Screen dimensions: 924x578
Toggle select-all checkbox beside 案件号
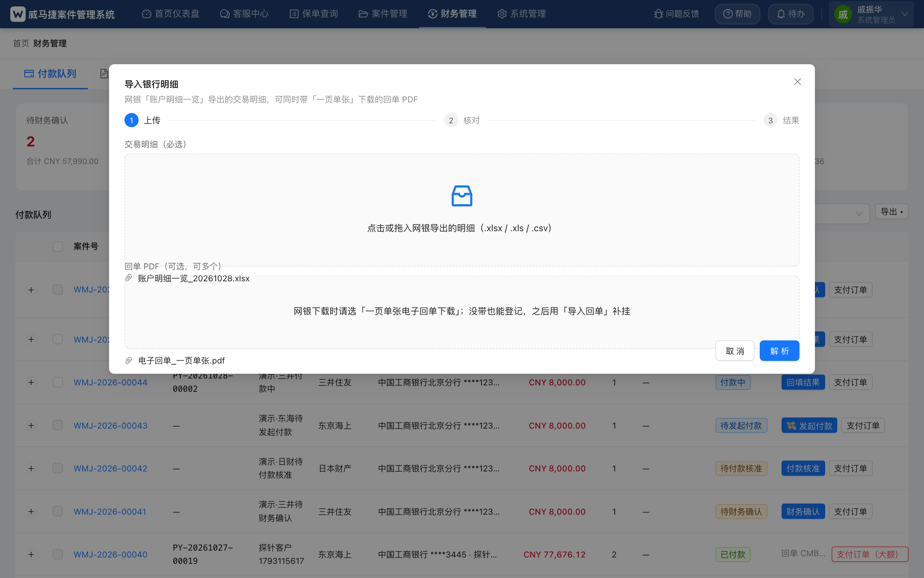coord(58,247)
